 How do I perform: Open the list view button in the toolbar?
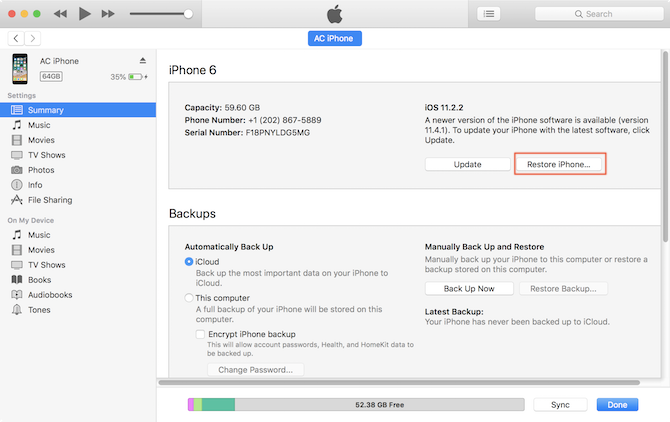(x=488, y=14)
